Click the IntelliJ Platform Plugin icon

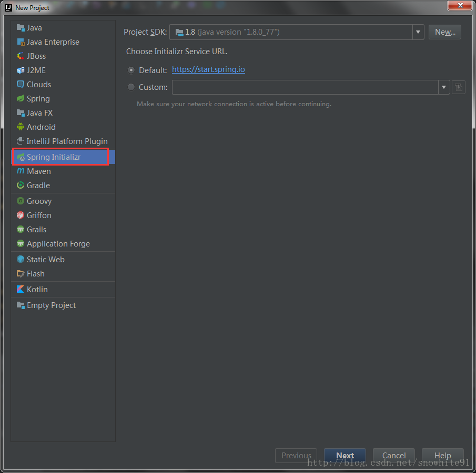21,141
